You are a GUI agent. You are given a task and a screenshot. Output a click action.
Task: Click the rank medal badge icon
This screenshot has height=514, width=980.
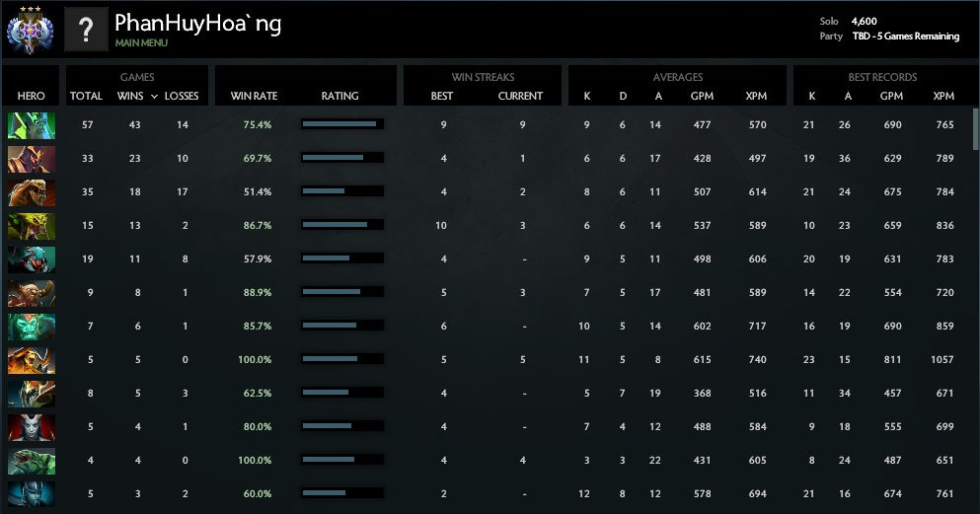[x=29, y=29]
